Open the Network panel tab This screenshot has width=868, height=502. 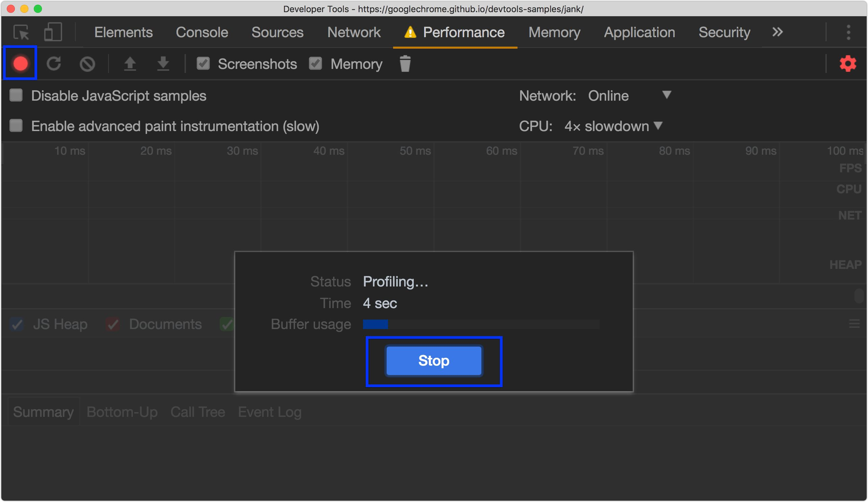pyautogui.click(x=354, y=32)
